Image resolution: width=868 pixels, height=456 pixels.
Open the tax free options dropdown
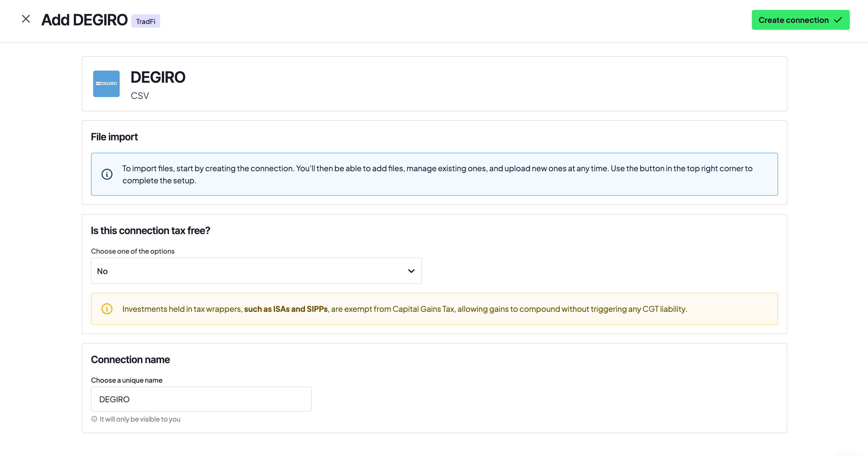[256, 271]
